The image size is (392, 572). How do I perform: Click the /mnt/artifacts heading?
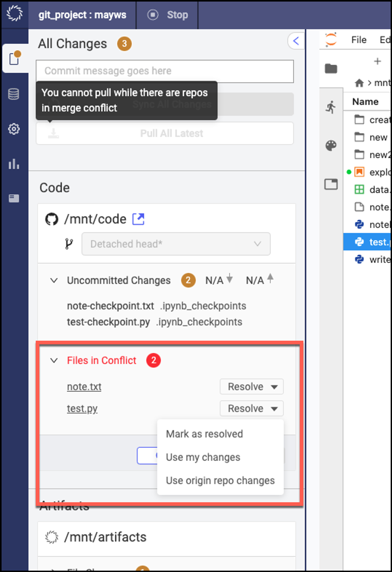point(105,537)
